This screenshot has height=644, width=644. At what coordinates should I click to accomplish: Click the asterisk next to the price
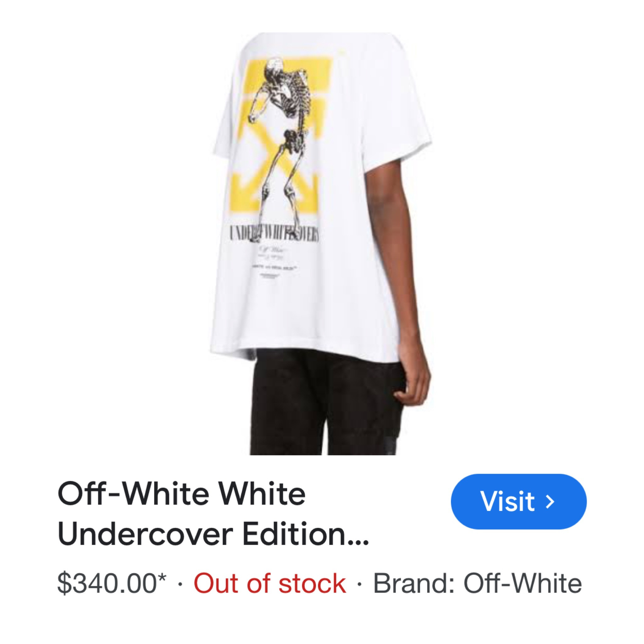coord(162,577)
